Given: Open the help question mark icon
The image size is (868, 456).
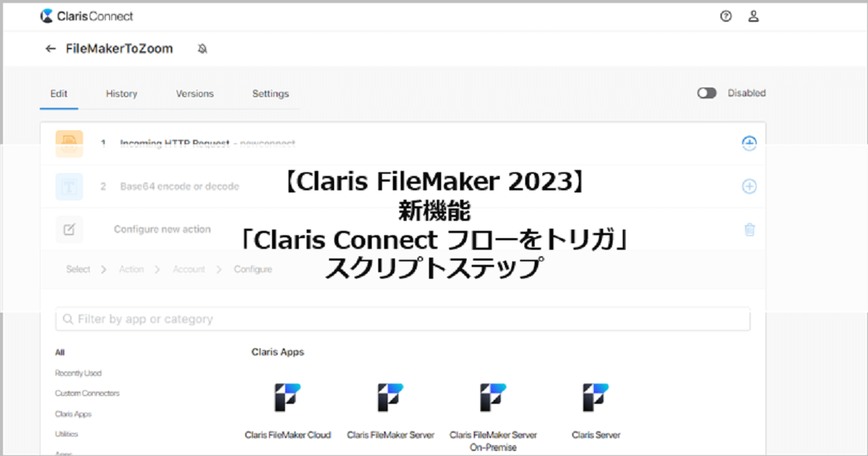Looking at the screenshot, I should (x=726, y=16).
